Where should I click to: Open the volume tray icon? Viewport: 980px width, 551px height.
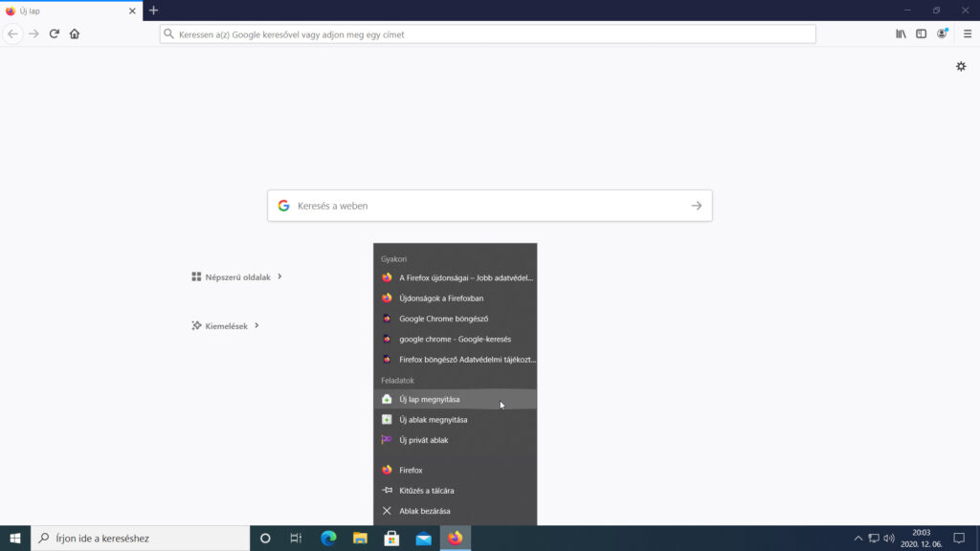[889, 538]
